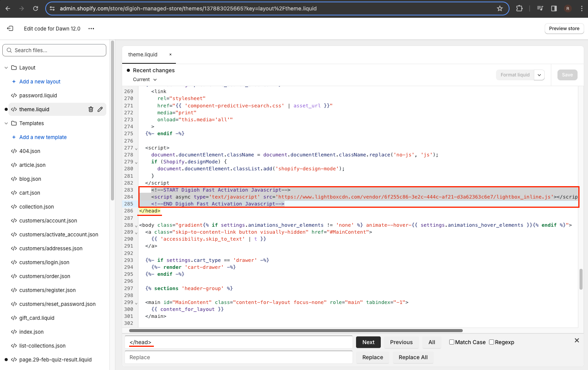The height and width of the screenshot is (370, 588).
Task: Click the </head> tag on line 286
Action: 150,211
